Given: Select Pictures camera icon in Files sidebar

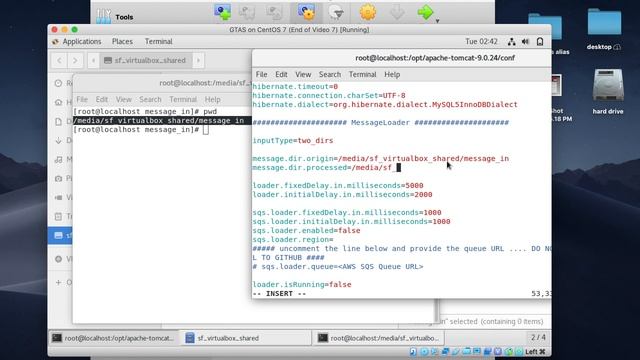Looking at the screenshot, I should pyautogui.click(x=58, y=178).
